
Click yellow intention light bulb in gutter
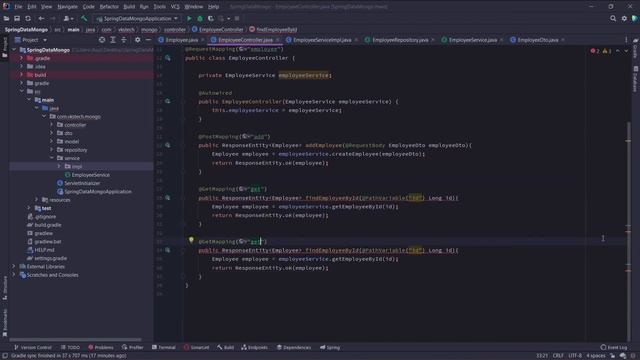click(191, 240)
